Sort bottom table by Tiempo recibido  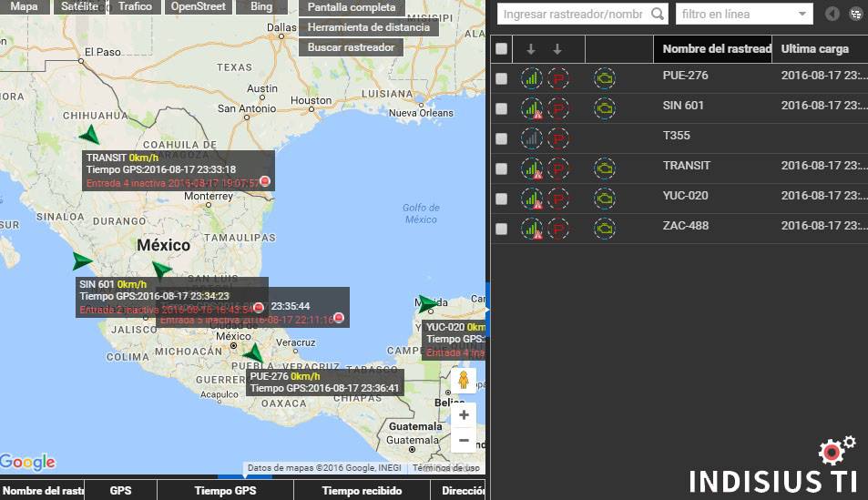pyautogui.click(x=362, y=491)
